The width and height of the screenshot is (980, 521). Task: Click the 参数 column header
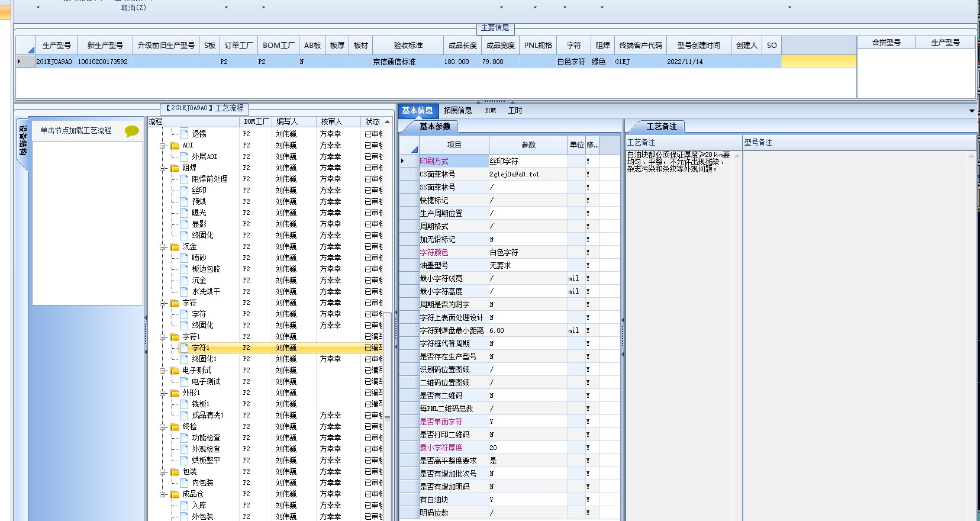(528, 144)
